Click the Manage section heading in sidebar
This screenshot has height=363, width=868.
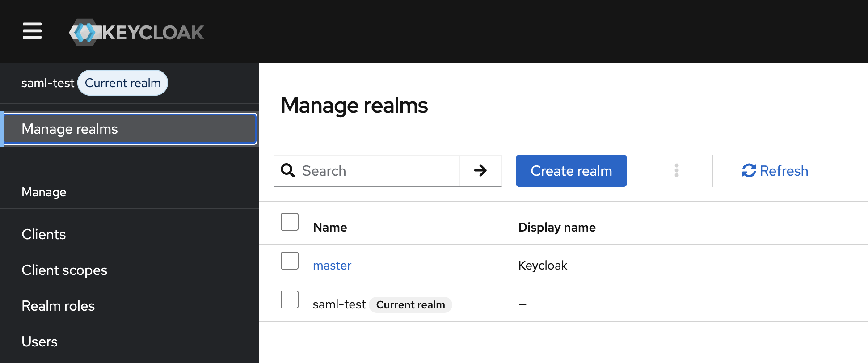point(44,192)
